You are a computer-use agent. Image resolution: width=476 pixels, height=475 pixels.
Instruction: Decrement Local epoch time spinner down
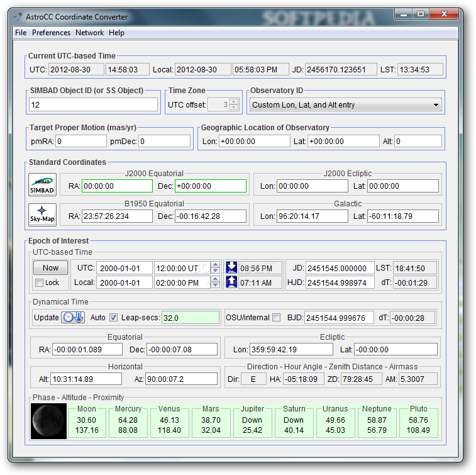(215, 285)
